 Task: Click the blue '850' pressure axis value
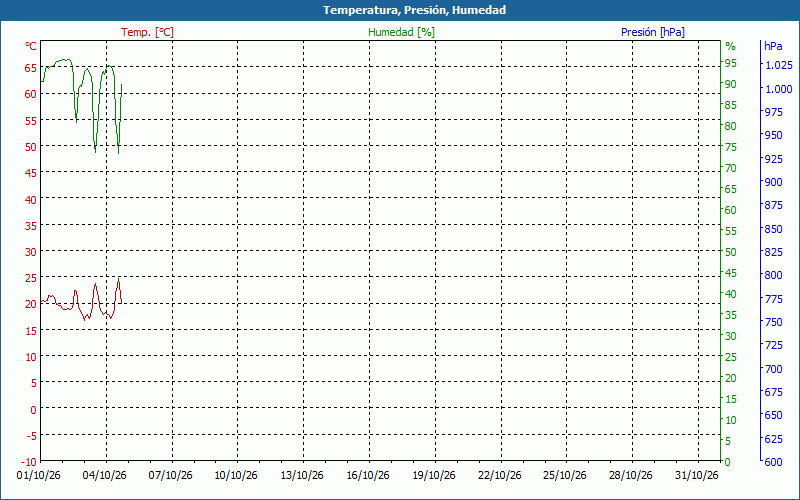point(773,229)
